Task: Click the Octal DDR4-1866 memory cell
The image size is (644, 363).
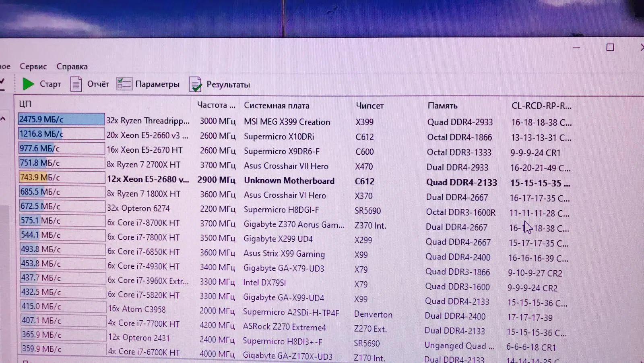Action: tap(460, 137)
